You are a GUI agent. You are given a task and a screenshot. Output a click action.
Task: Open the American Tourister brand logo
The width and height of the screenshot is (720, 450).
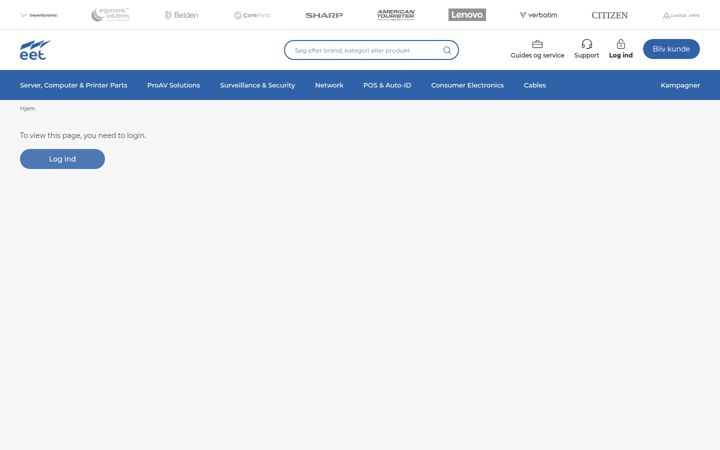tap(396, 15)
